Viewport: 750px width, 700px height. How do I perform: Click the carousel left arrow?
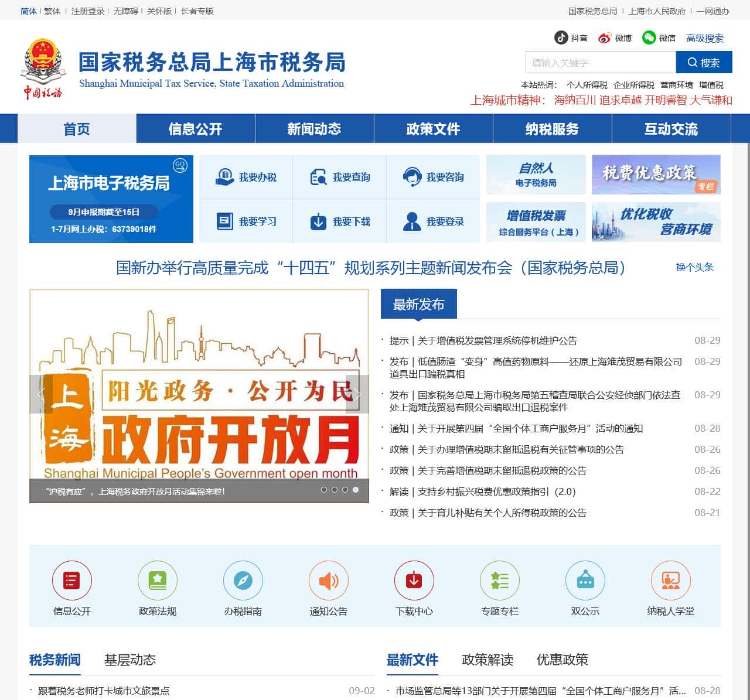[41, 394]
